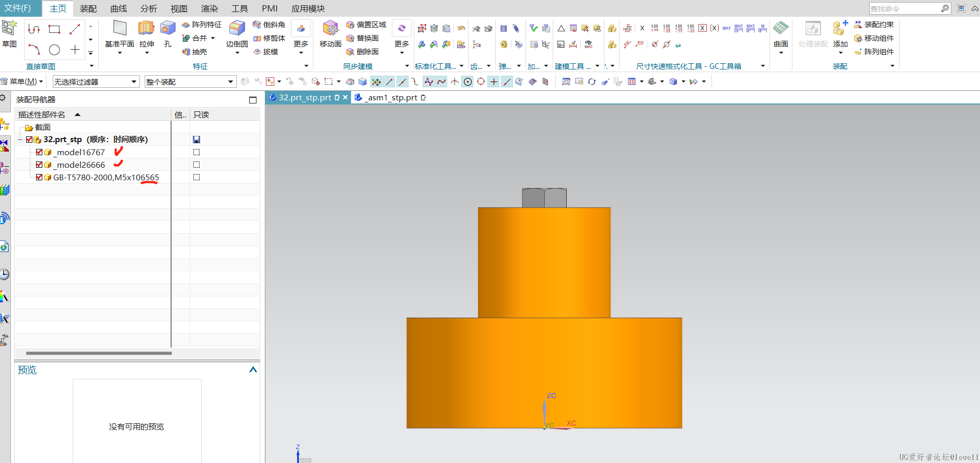This screenshot has width=980, height=463.
Task: Click the 移动组件 move component tool
Action: click(874, 38)
